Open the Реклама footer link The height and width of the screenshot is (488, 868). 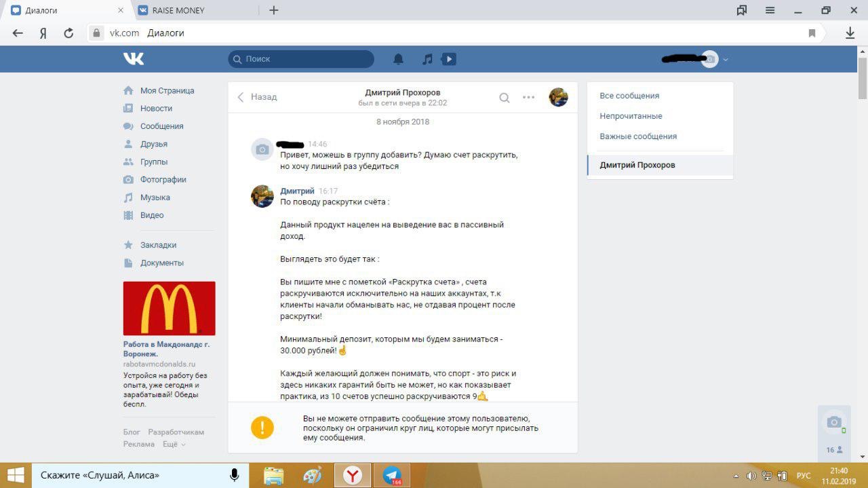pos(139,444)
